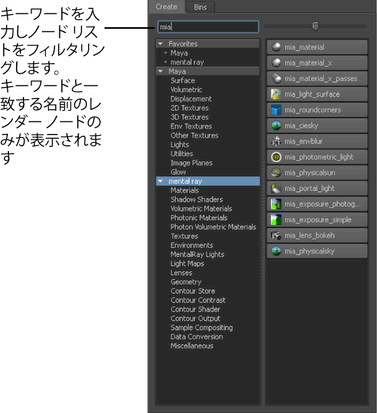
Task: Select the Lenses category
Action: tap(181, 273)
